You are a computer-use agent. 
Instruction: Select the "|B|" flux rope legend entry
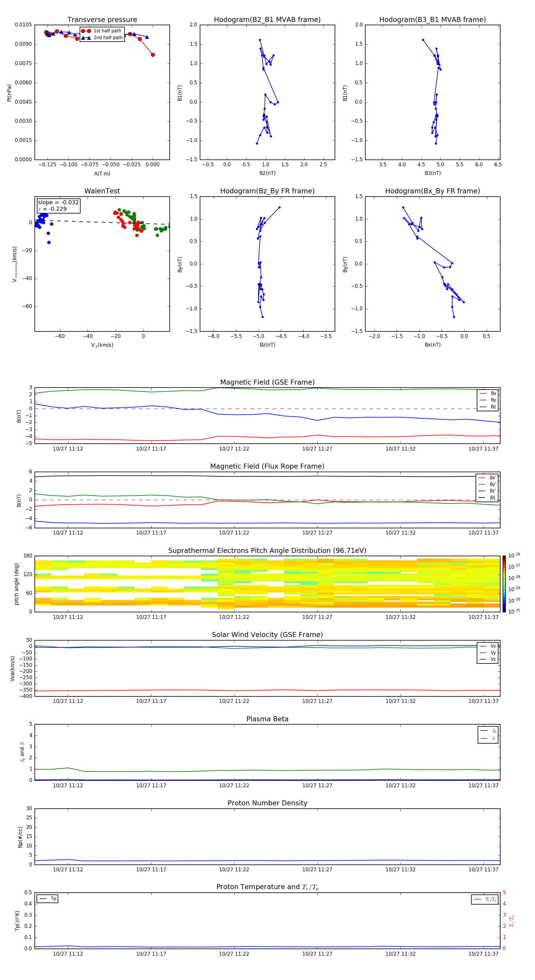(x=487, y=498)
